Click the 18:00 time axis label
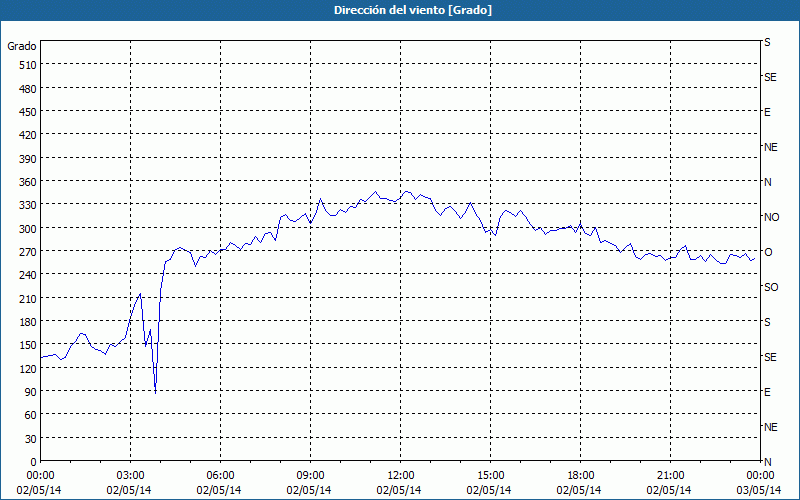The image size is (800, 500). (581, 476)
